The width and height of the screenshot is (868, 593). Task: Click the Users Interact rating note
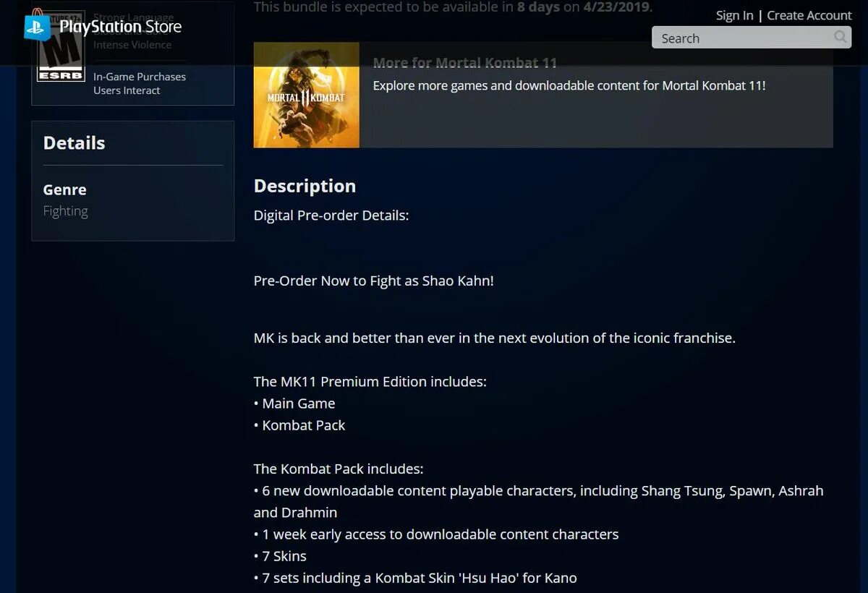coord(127,90)
